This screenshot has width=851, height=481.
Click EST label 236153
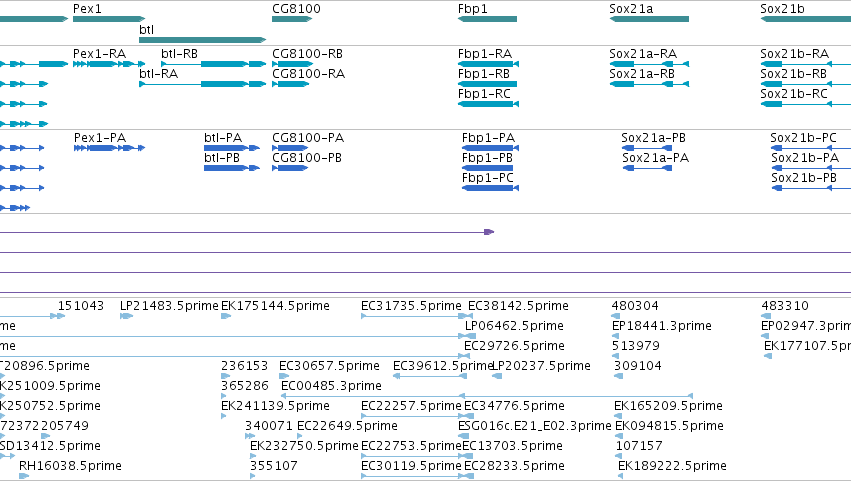point(244,366)
